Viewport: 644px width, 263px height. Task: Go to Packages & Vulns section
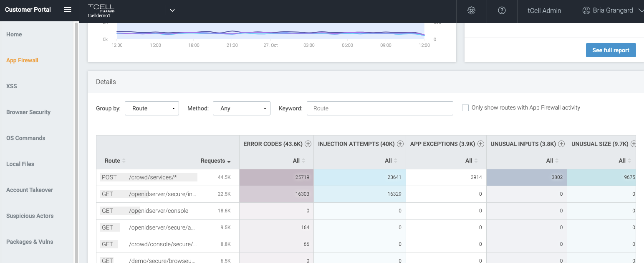(30, 242)
